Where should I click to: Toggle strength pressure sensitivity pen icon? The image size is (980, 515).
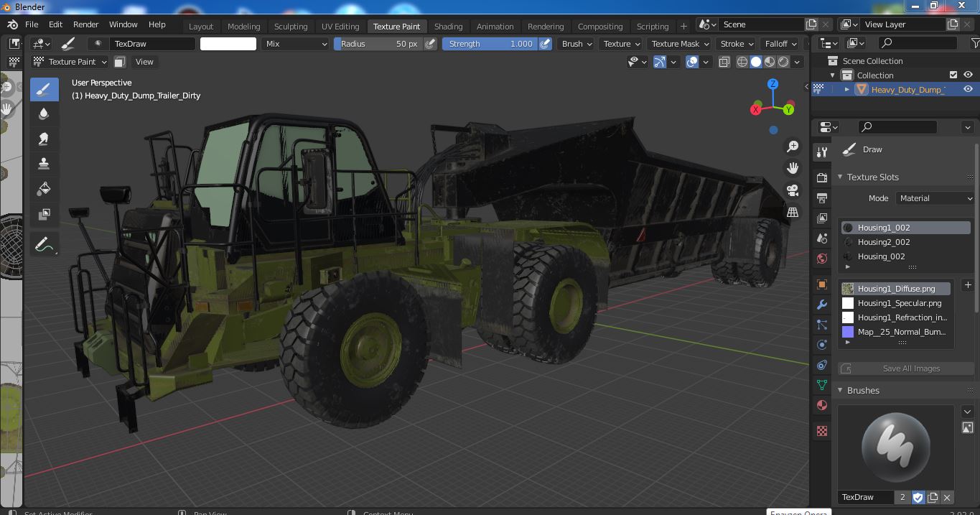pos(546,44)
